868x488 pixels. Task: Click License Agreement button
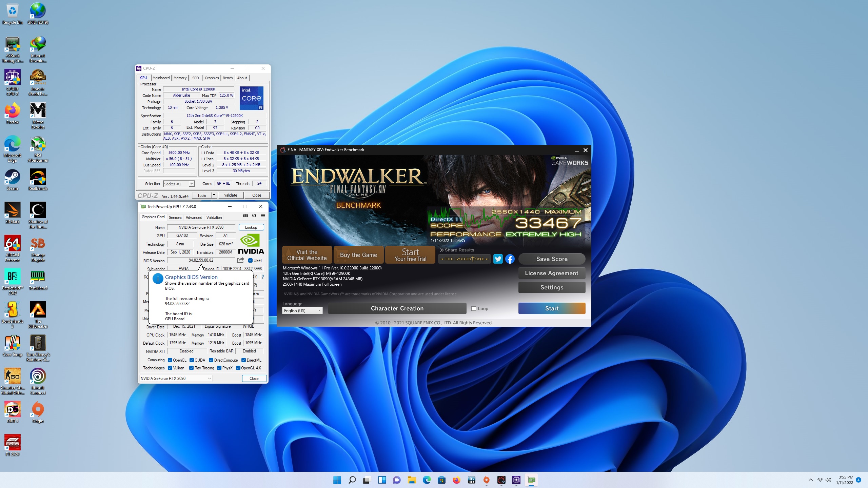552,273
